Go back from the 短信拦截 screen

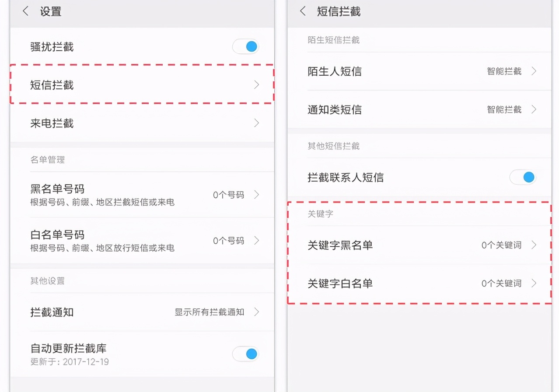(303, 11)
